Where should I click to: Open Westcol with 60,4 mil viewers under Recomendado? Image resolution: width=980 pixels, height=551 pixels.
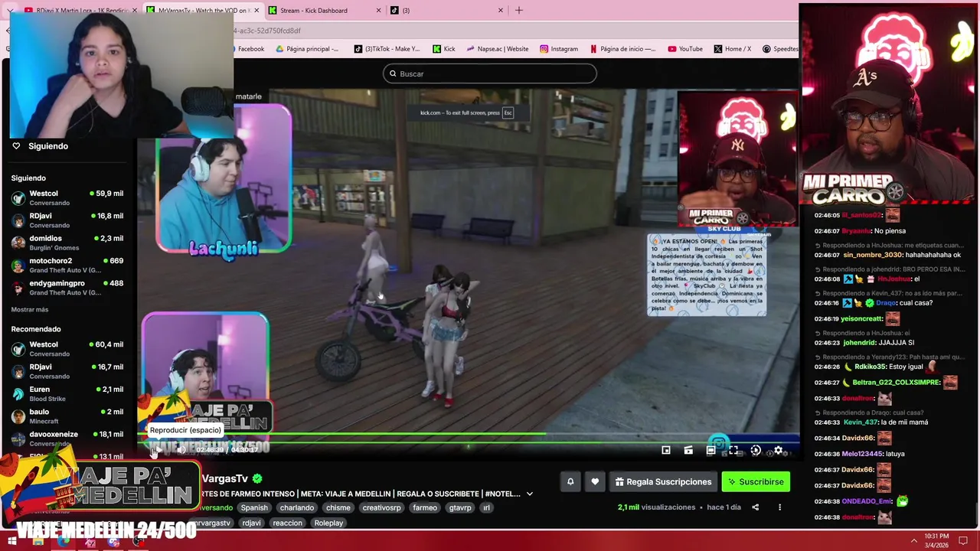67,348
